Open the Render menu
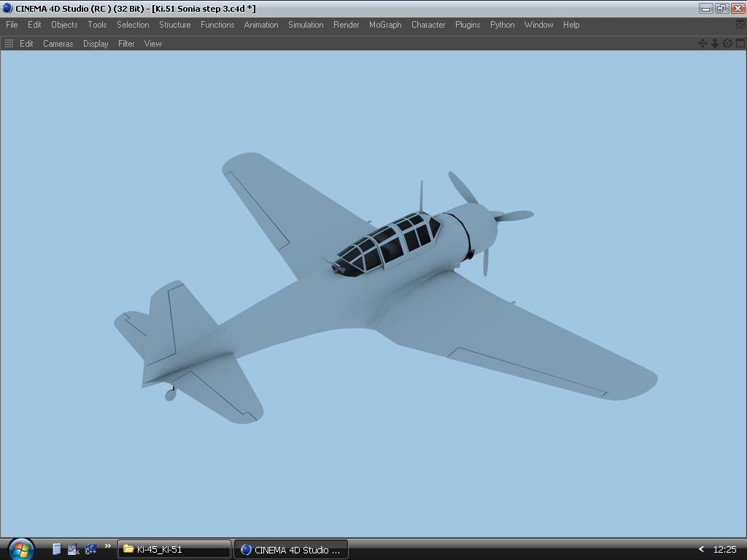 (346, 25)
